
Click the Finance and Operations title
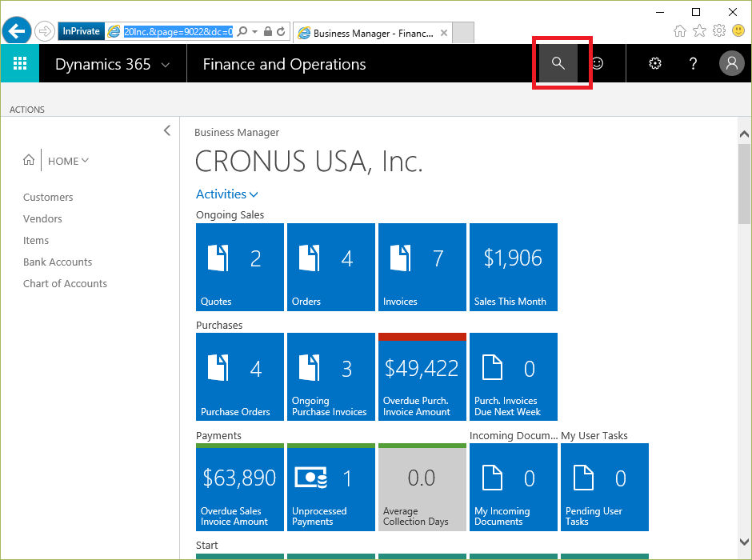click(x=284, y=64)
